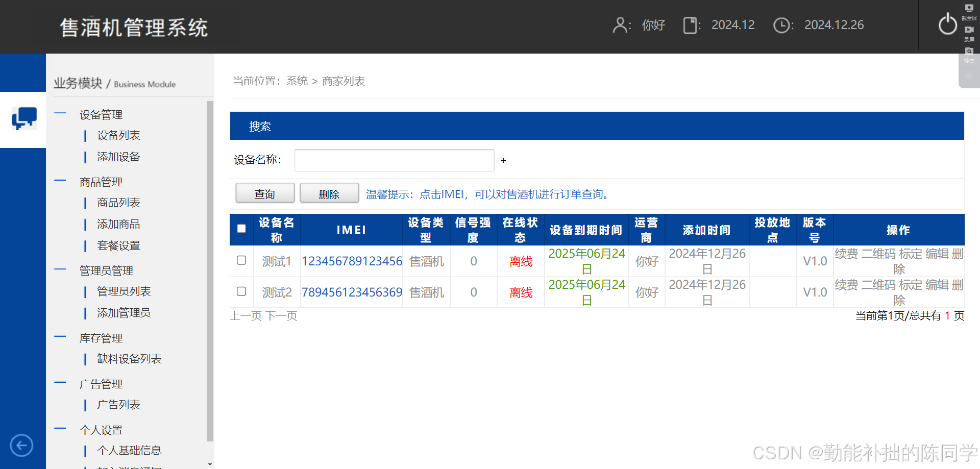980x469 pixels.
Task: Click 编辑 for device 测试1
Action: click(x=937, y=254)
